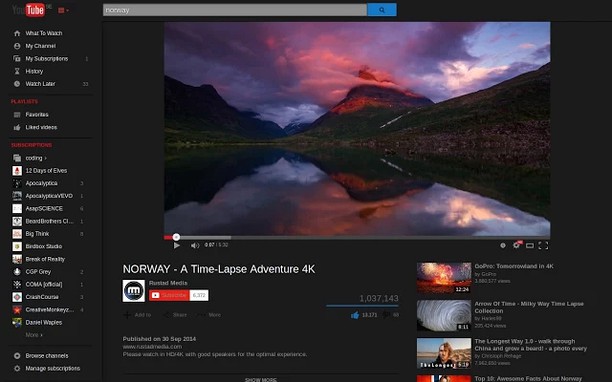Open My Subscriptions
The image size is (612, 382).
[47, 59]
